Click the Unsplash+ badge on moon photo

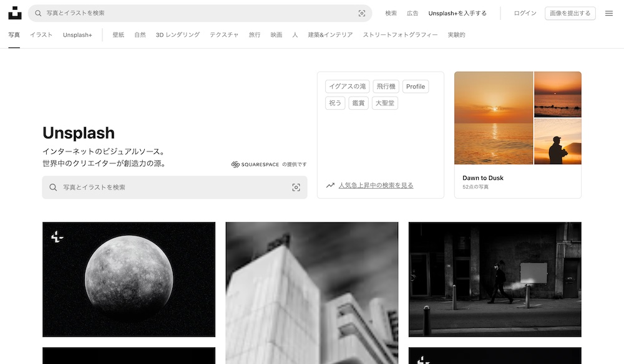pos(57,237)
